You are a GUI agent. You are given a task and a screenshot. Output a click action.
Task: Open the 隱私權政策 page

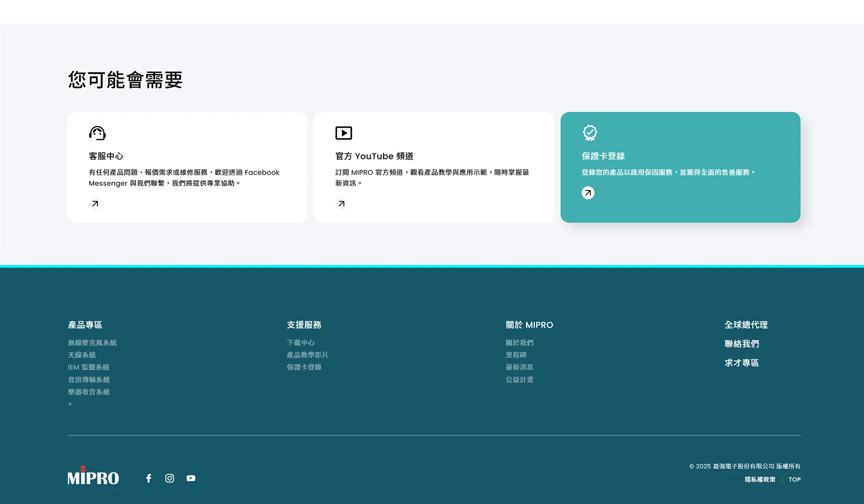click(759, 479)
